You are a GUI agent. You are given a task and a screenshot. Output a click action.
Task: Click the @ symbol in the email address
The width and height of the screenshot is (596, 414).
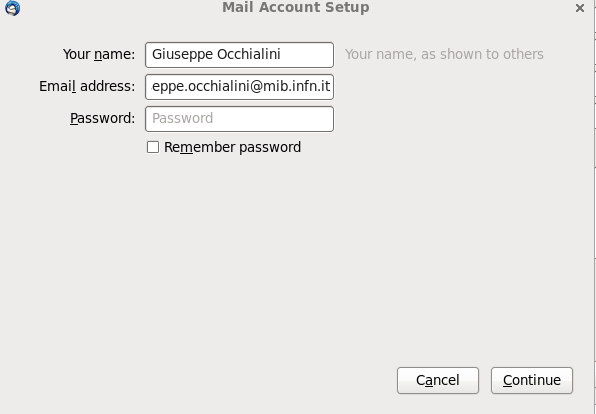click(256, 87)
